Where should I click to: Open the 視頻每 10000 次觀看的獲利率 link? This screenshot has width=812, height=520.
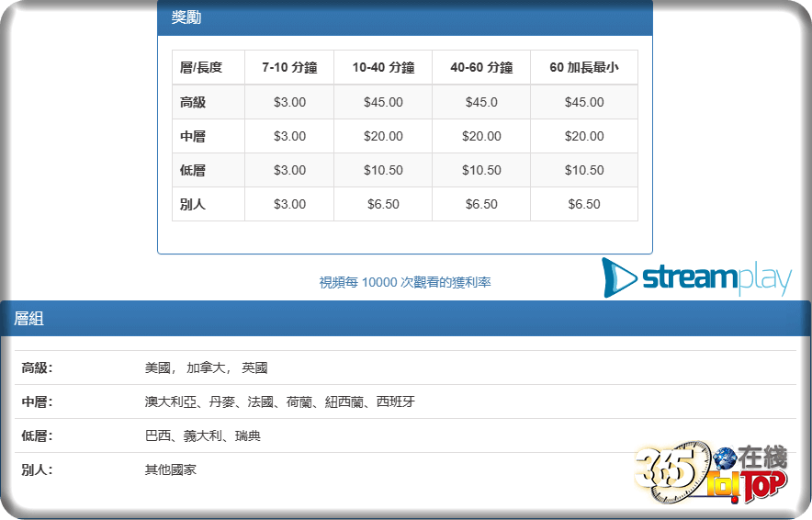coord(405,282)
